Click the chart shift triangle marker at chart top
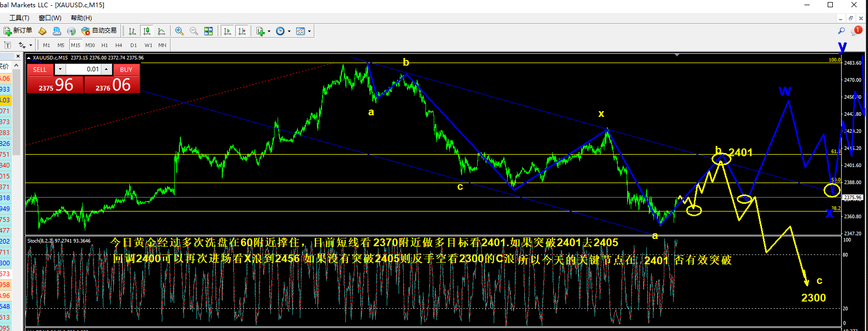The width and height of the screenshot is (868, 331). coord(677,54)
